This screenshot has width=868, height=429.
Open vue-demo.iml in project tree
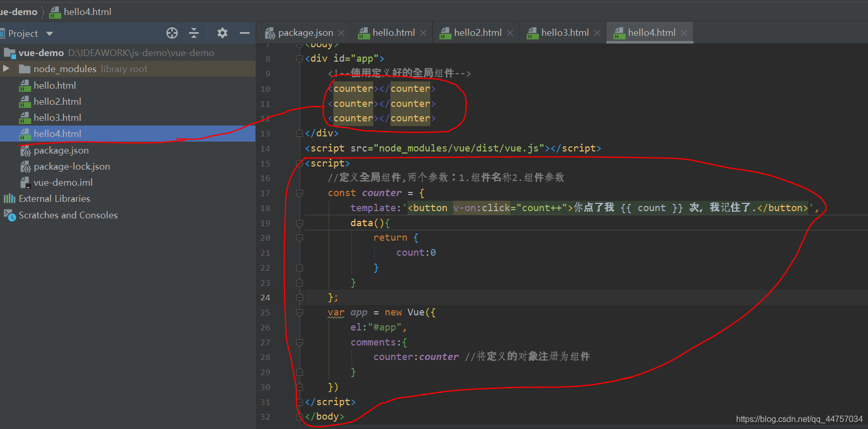(63, 183)
